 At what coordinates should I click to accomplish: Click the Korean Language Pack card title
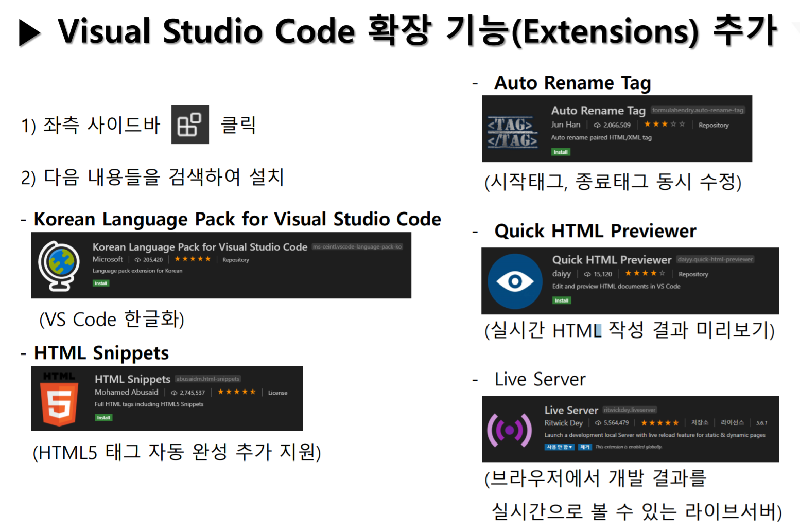tap(200, 247)
